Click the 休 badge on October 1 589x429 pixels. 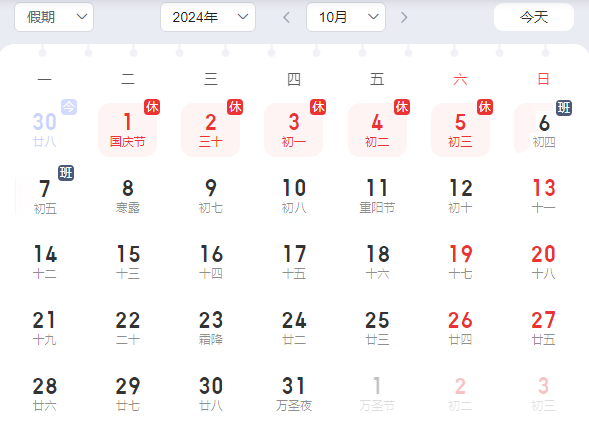(152, 107)
